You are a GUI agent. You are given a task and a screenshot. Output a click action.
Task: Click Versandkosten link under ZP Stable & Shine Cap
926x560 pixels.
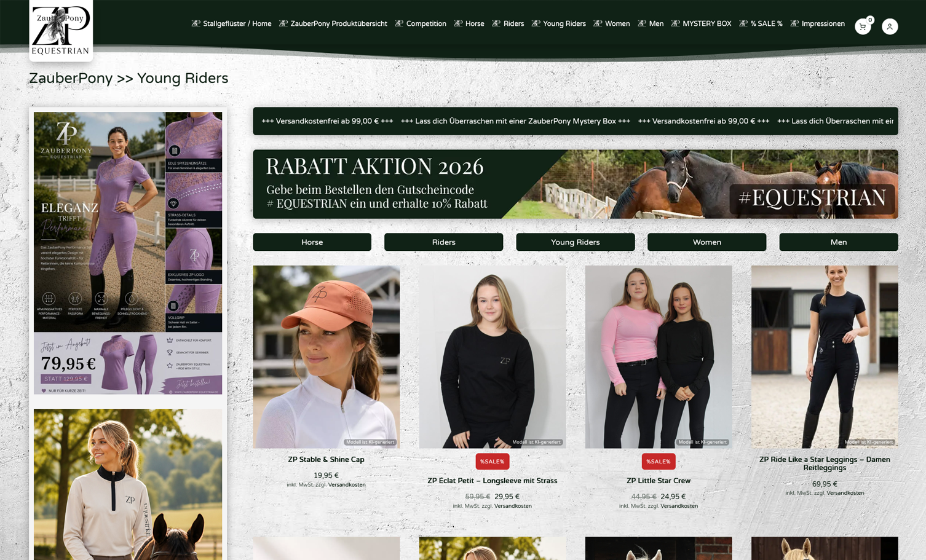click(347, 485)
